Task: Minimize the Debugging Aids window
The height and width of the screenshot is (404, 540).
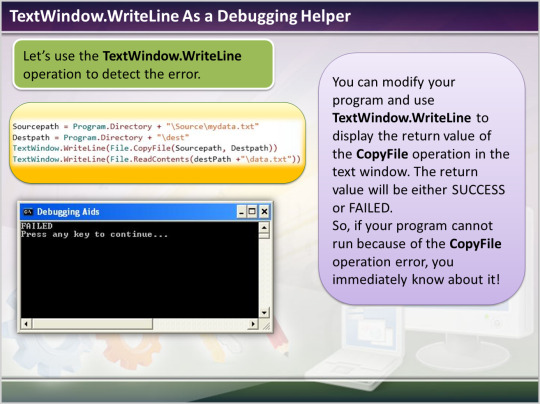Action: tap(242, 211)
